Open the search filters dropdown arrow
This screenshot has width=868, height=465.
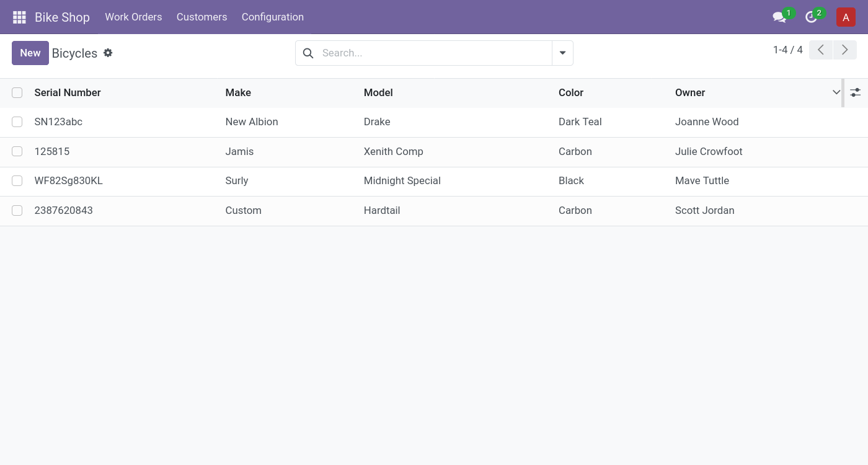click(562, 53)
